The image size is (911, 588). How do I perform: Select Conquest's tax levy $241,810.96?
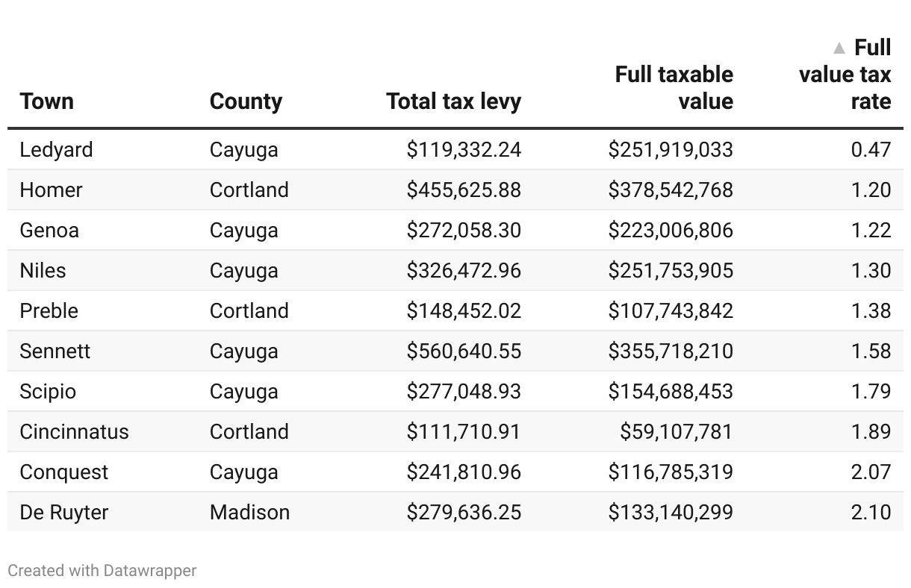[464, 472]
